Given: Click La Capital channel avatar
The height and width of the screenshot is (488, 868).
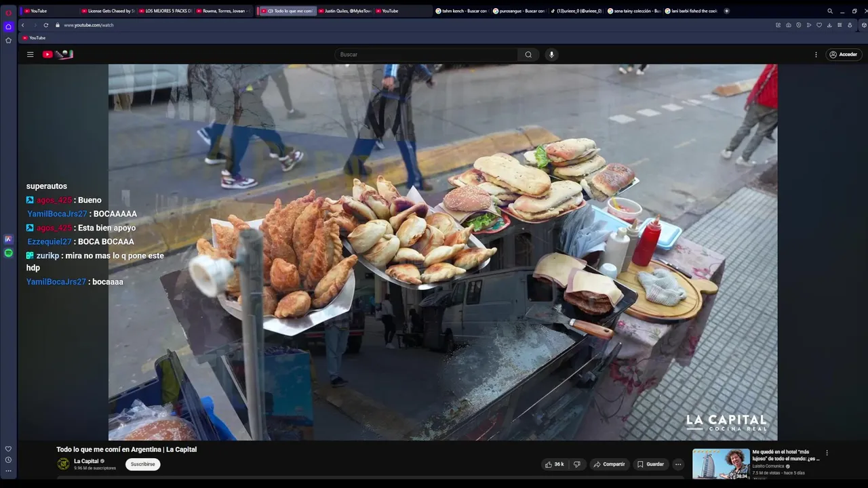Looking at the screenshot, I should click(63, 464).
